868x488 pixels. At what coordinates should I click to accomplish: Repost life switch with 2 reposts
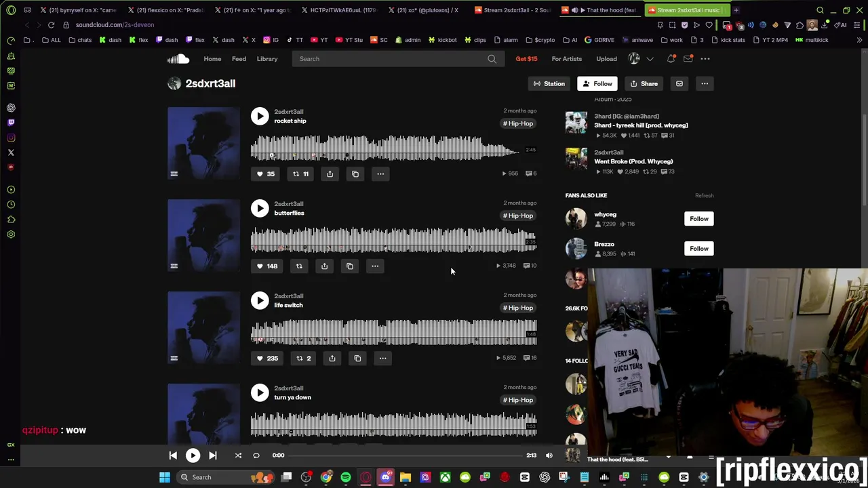click(x=303, y=359)
